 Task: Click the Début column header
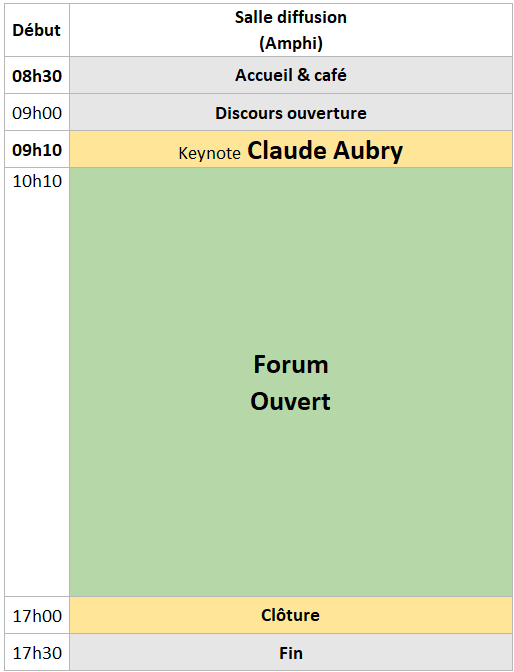pos(37,30)
